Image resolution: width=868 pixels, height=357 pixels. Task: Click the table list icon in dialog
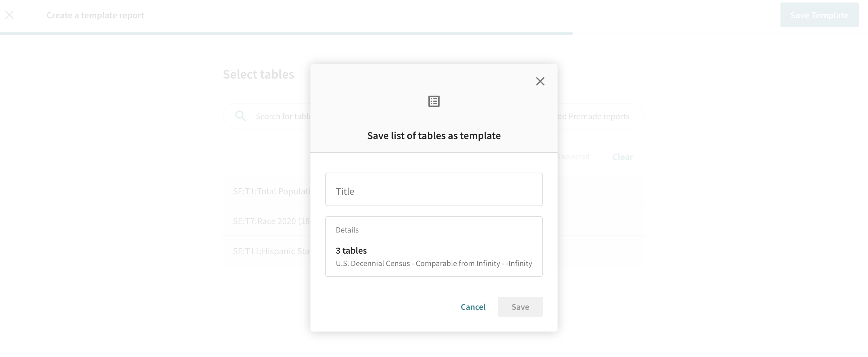tap(434, 101)
